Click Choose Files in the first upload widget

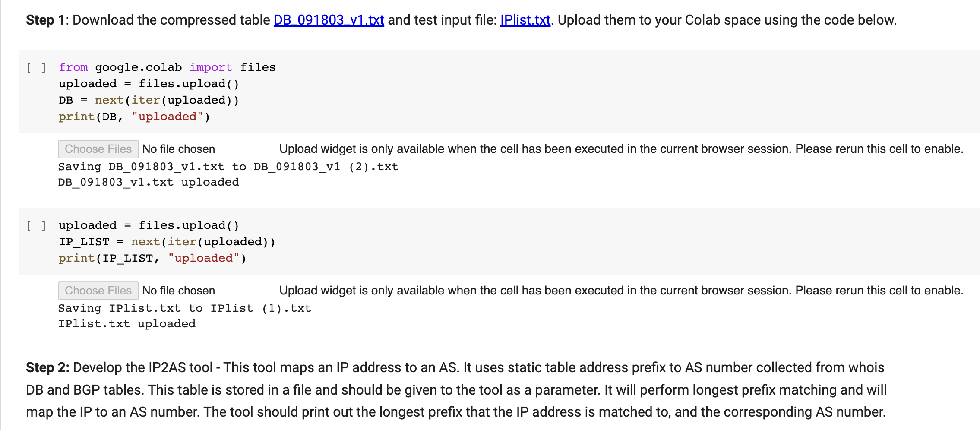[98, 149]
